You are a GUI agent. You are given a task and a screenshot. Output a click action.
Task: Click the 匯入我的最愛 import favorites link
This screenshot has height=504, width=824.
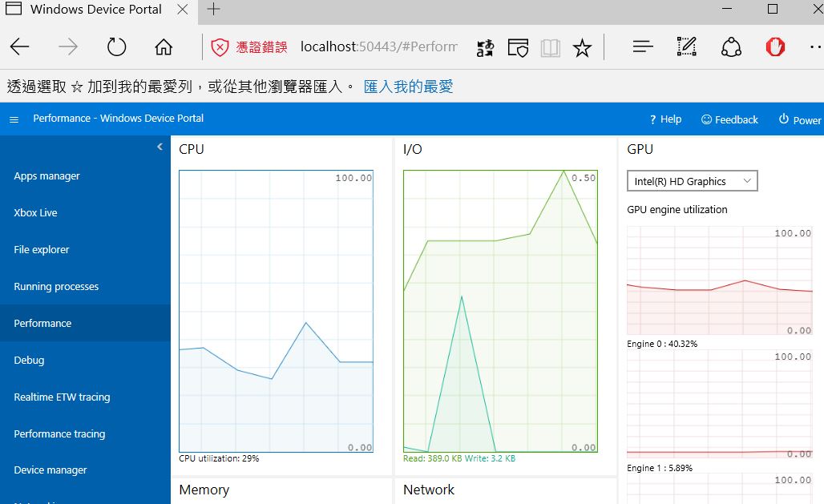coord(408,87)
